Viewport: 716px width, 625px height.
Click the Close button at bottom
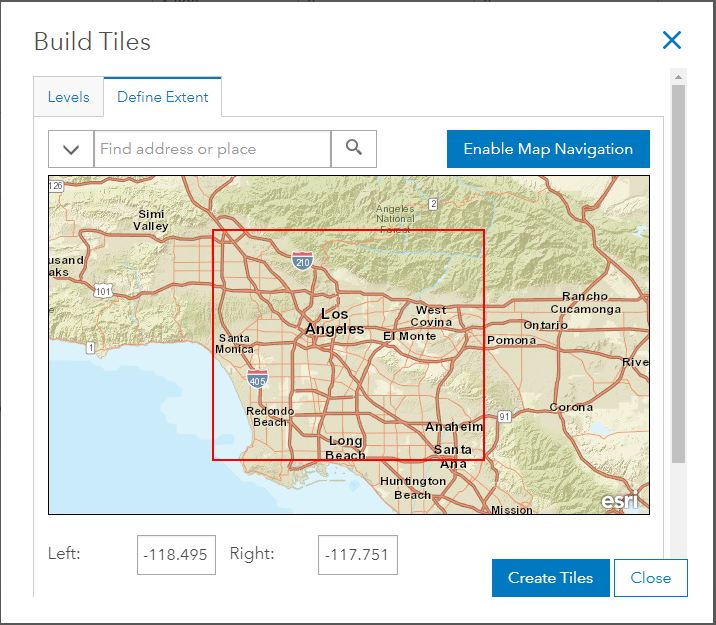pyautogui.click(x=650, y=577)
